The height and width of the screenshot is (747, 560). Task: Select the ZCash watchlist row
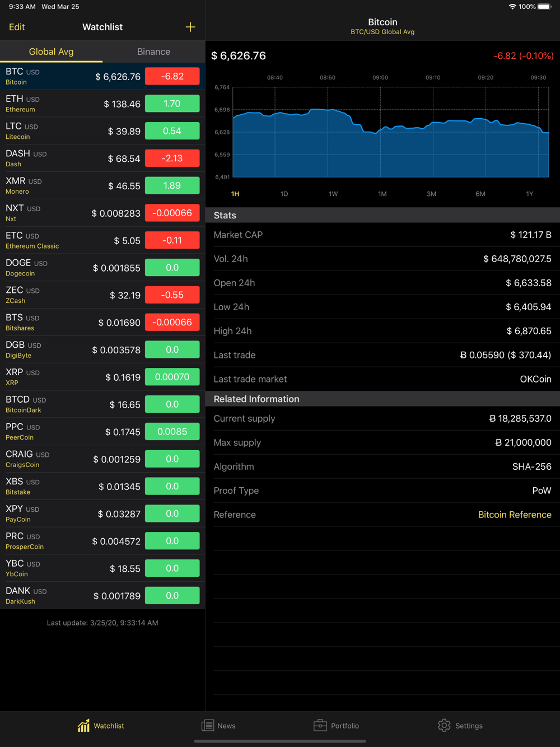click(x=102, y=295)
